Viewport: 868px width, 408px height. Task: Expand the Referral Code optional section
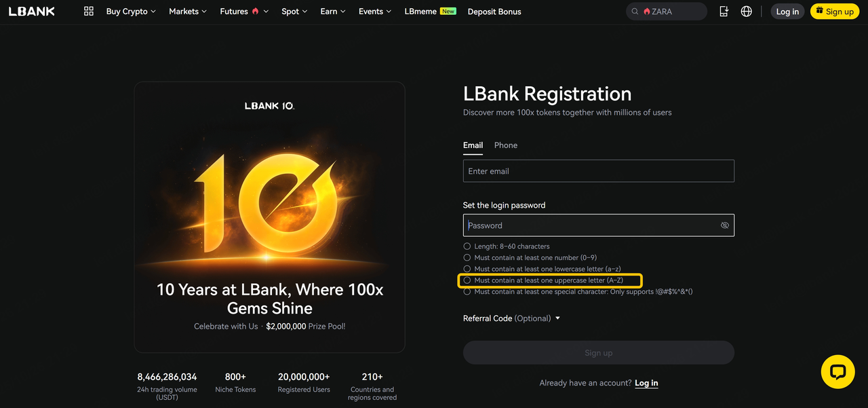point(512,318)
